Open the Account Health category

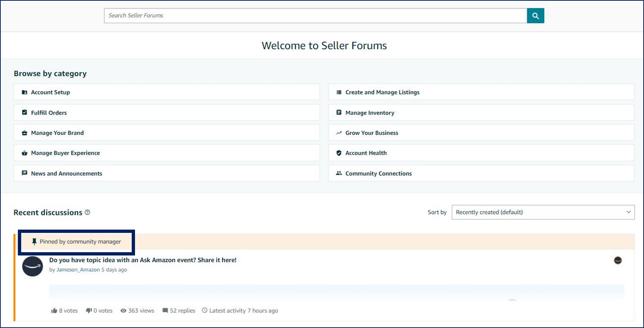(481, 153)
